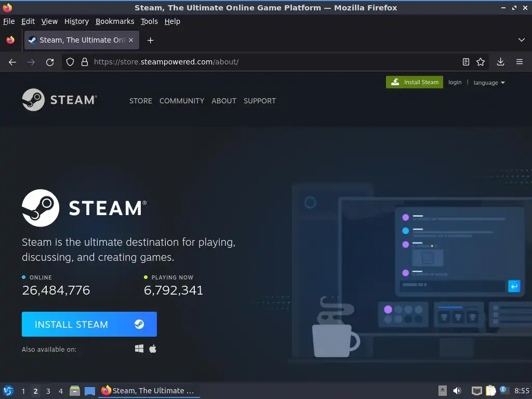Open the File menu
532x399 pixels.
coord(9,21)
